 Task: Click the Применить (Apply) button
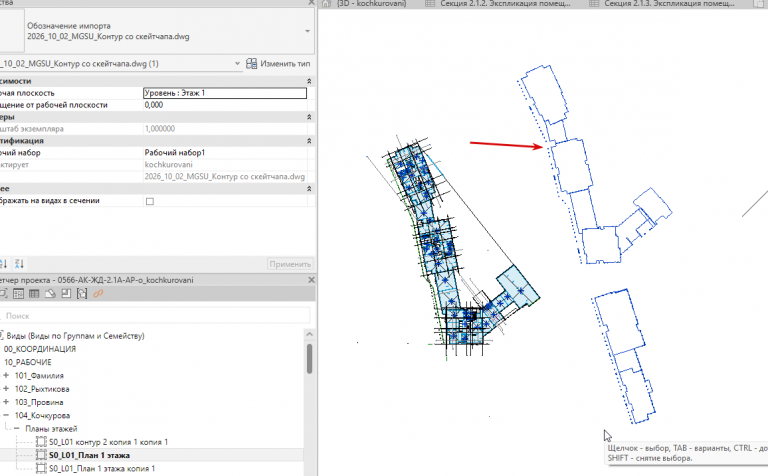pyautogui.click(x=290, y=264)
